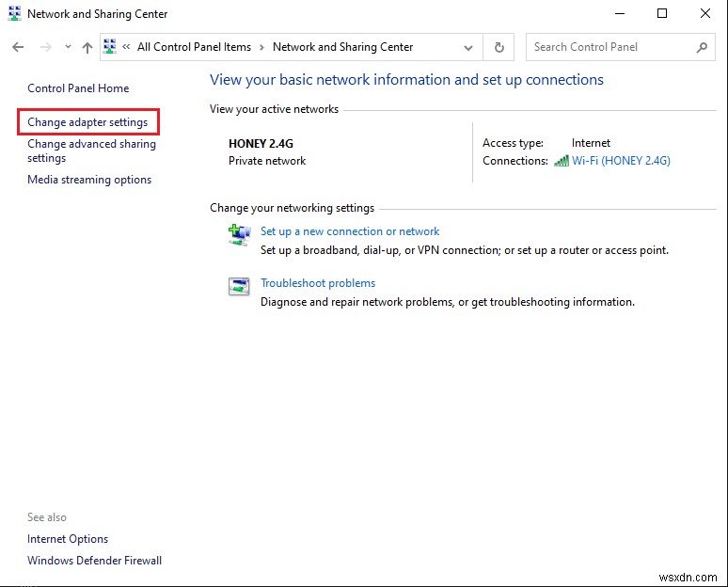This screenshot has height=587, width=728.
Task: Show hidden breadcrumb levels via double chevron
Action: (x=126, y=47)
